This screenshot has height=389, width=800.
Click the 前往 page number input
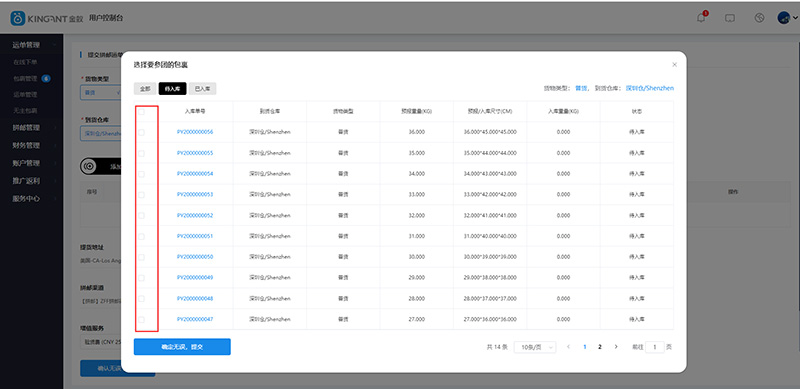coord(655,347)
